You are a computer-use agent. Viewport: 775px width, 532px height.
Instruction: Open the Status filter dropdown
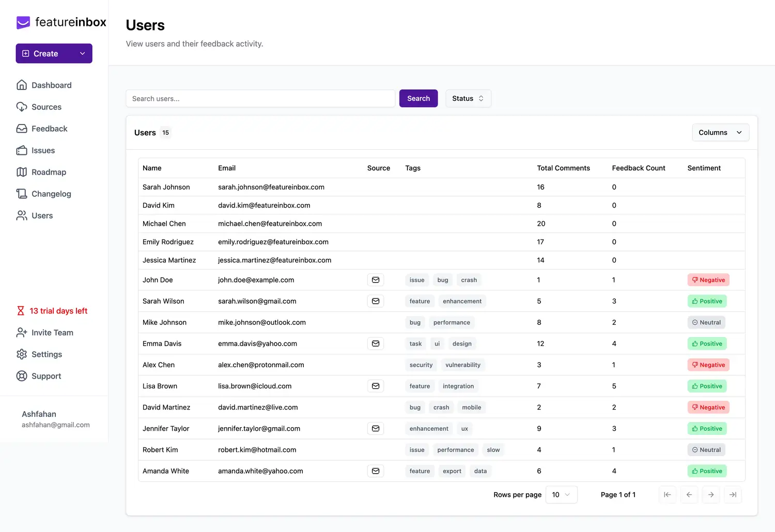[468, 99]
